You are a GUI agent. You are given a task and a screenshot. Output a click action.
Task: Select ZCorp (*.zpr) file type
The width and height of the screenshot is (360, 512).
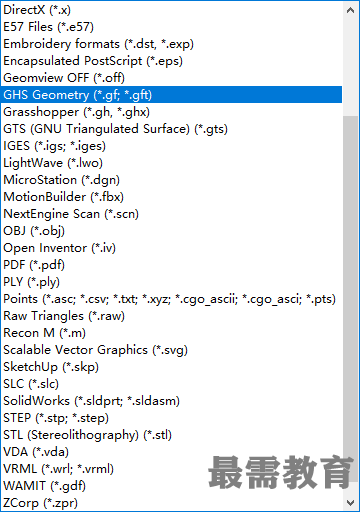click(x=171, y=503)
